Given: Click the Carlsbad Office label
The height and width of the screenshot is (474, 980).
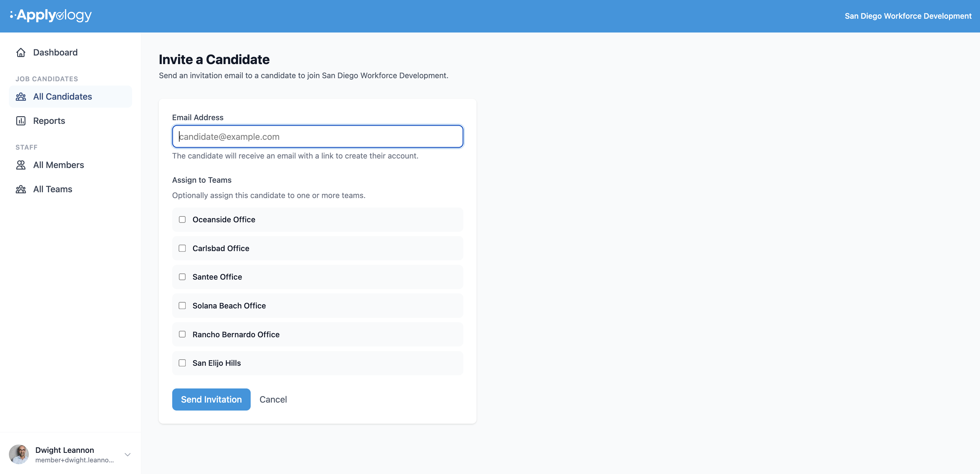Looking at the screenshot, I should tap(221, 249).
